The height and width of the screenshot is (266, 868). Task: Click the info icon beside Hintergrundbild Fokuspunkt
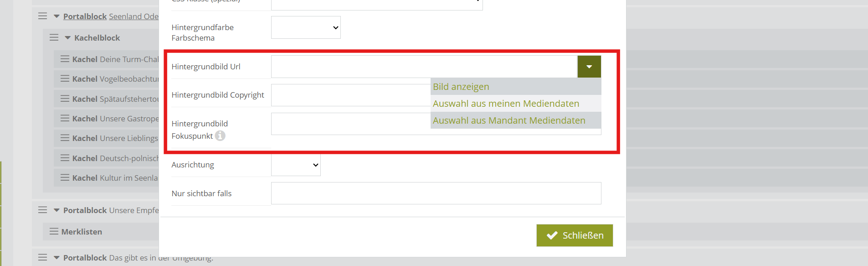tap(220, 136)
